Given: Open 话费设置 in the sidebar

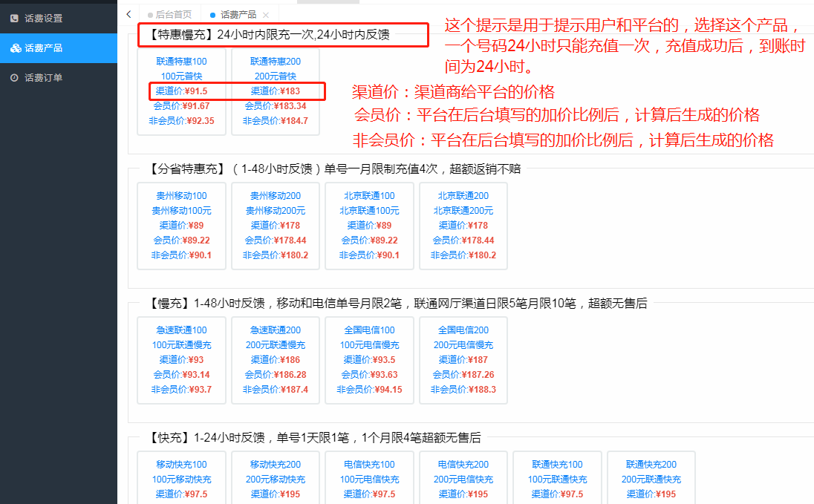Looking at the screenshot, I should 59,18.
